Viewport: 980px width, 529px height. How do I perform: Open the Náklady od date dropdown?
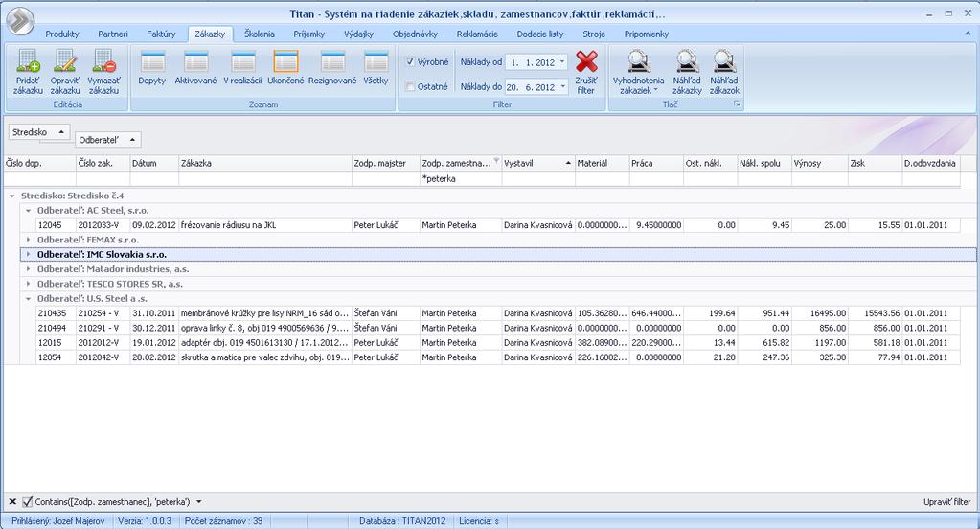(562, 62)
